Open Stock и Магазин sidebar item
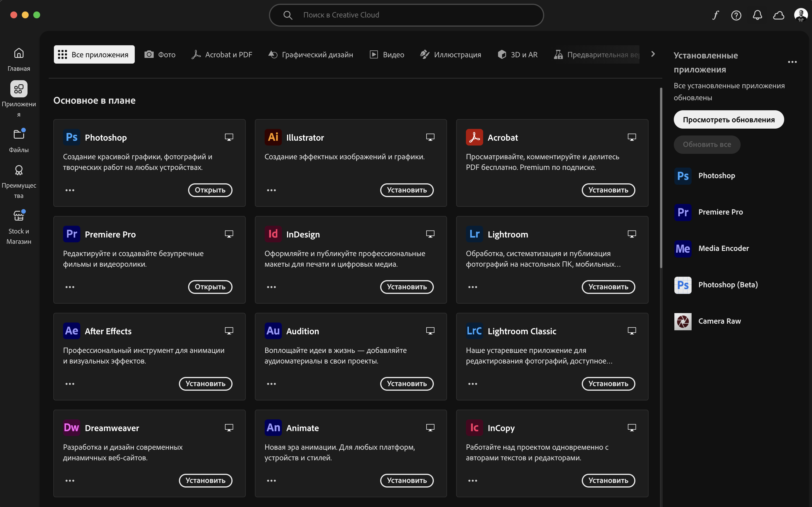This screenshot has height=507, width=812. tap(19, 227)
